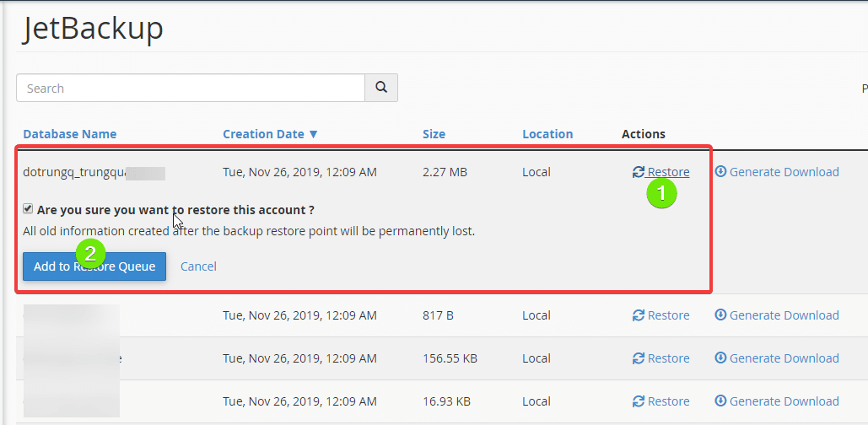The width and height of the screenshot is (868, 425).
Task: Click the download icon in the 16.93 KB row
Action: [720, 401]
